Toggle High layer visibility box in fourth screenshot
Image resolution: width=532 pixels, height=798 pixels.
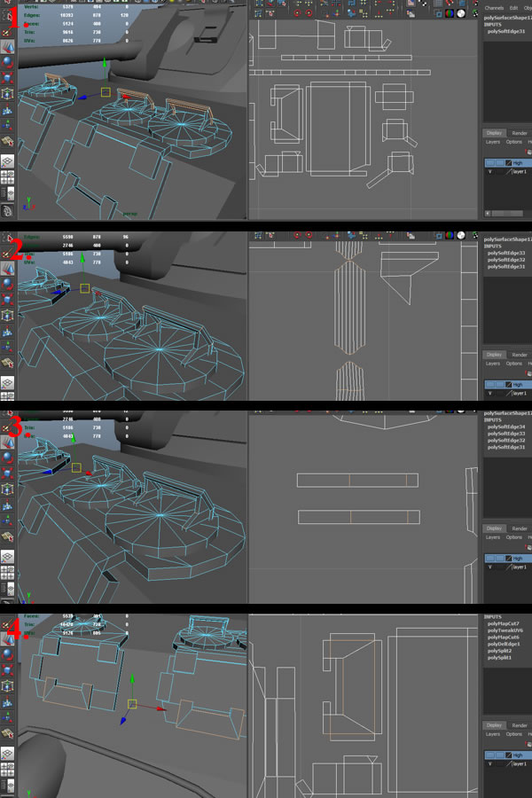point(489,755)
